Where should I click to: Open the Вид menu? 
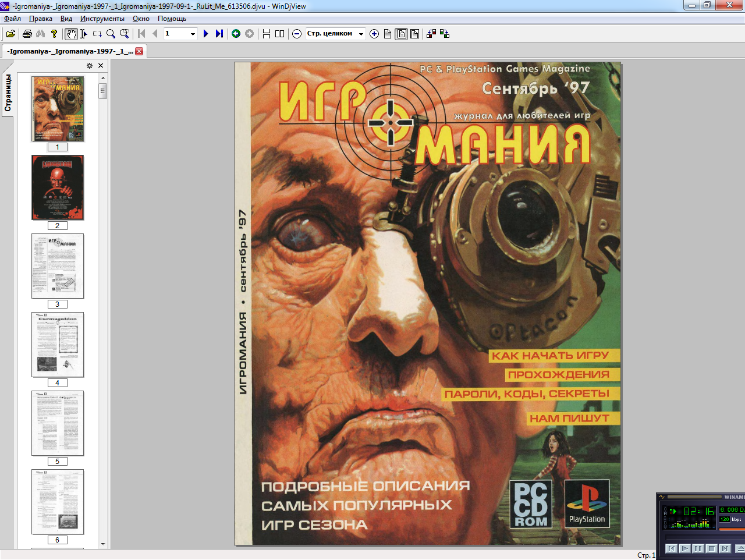tap(66, 19)
